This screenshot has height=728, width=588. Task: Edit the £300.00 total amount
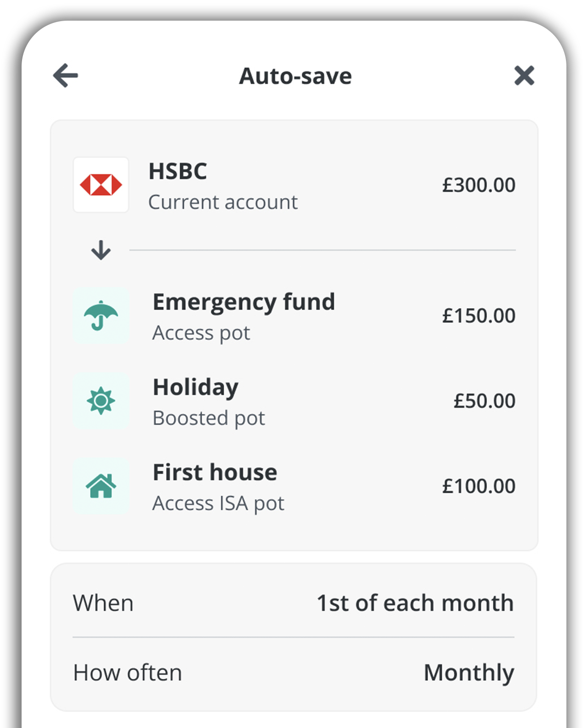tap(479, 185)
